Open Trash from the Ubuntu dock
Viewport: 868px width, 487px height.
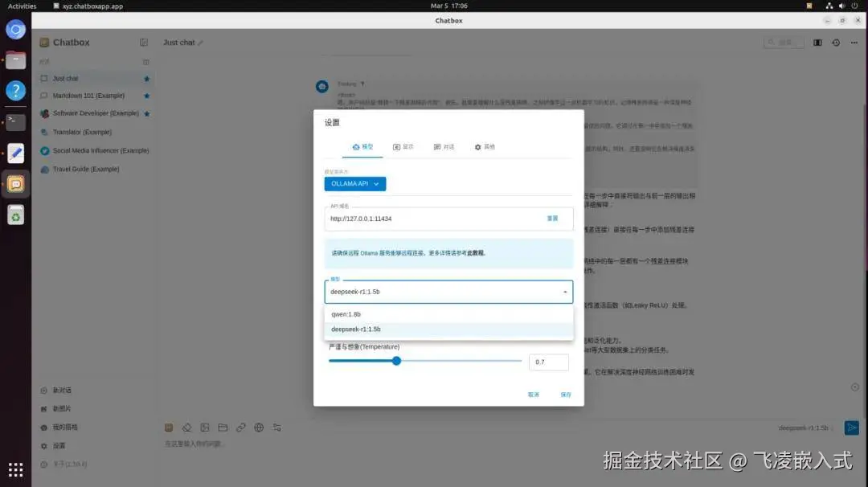[15, 215]
